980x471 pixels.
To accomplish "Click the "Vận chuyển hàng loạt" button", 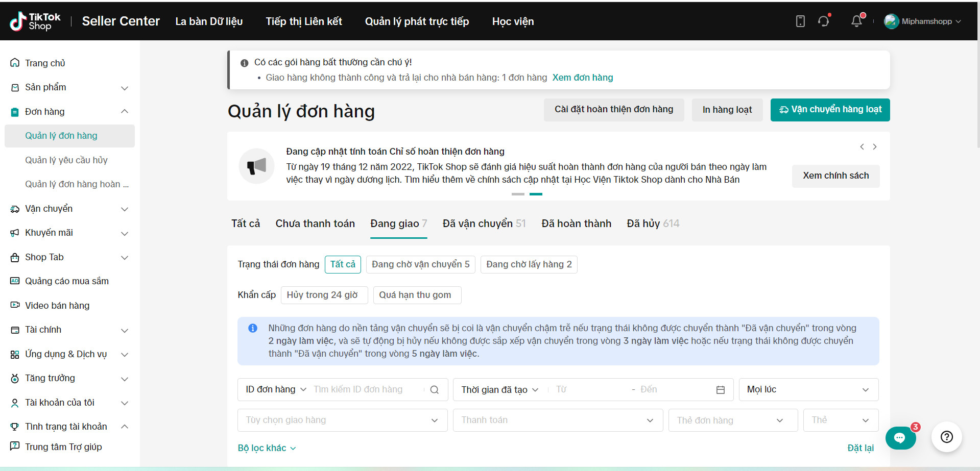I will [x=830, y=110].
